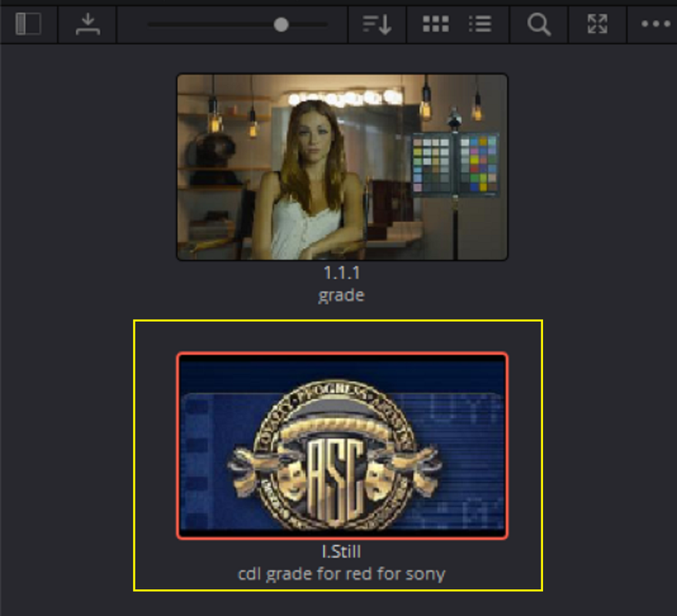Screen dimensions: 677x616
Task: Toggle the still albums sidebar panel
Action: (28, 24)
